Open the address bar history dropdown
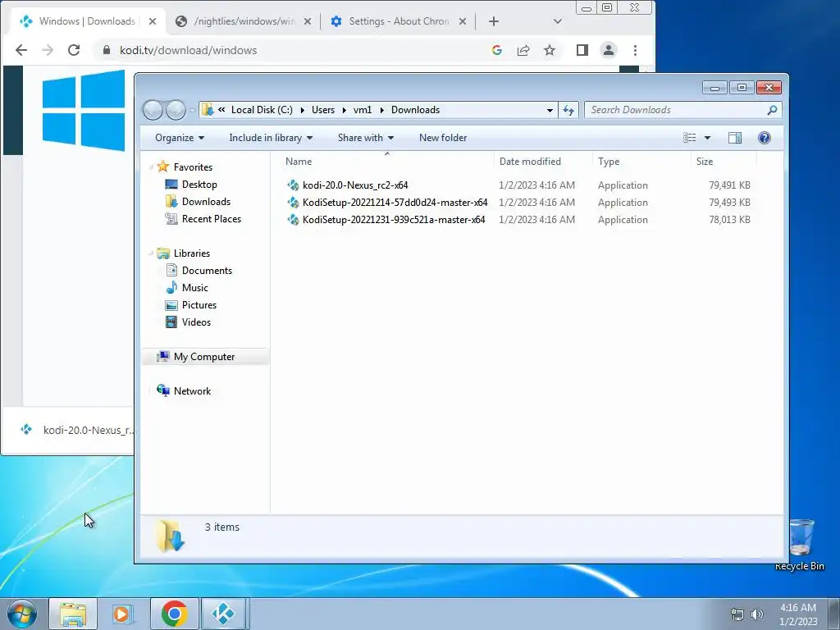 550,110
